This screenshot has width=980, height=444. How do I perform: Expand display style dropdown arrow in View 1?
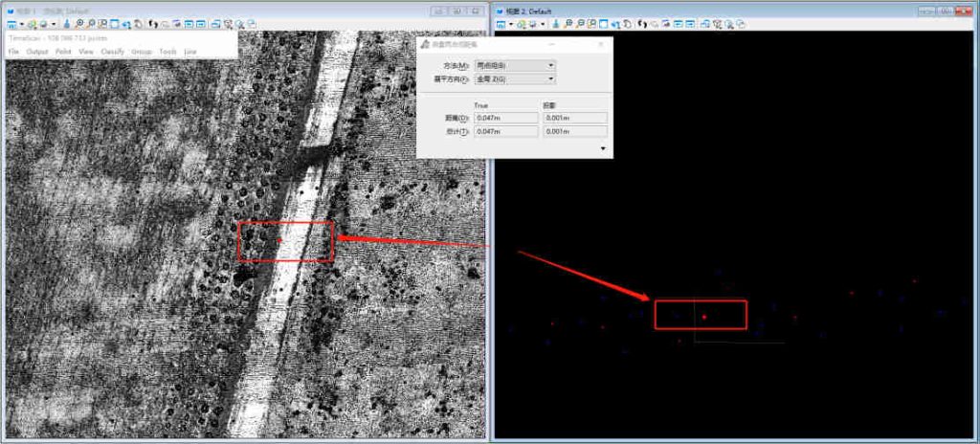(54, 24)
